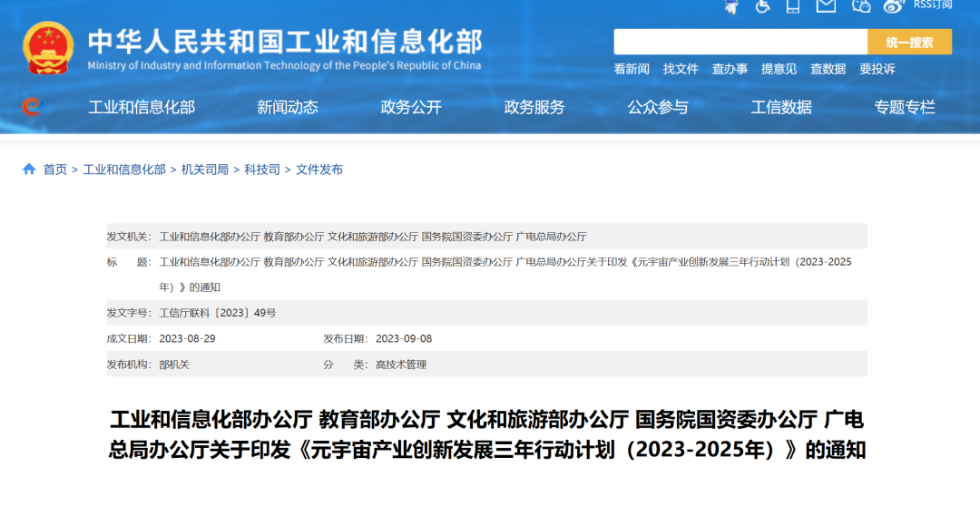The image size is (980, 506).
Task: Click the 统一搜索 button
Action: pos(909,42)
